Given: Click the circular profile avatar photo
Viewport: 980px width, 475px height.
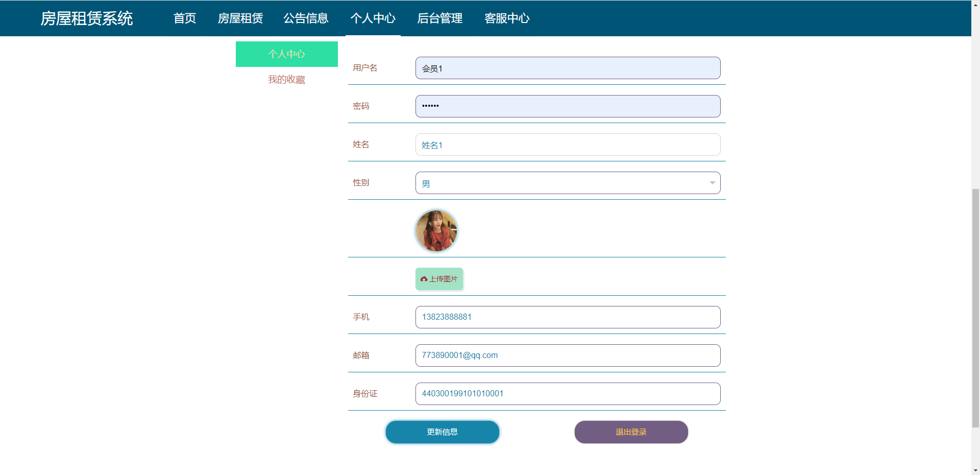Looking at the screenshot, I should [x=436, y=231].
